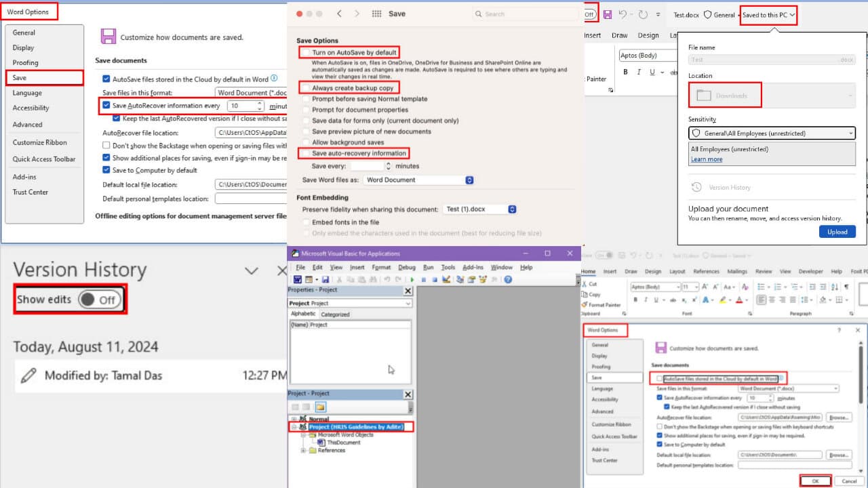Screen dimensions: 868x488
Task: Click the Reset stop icon in VBA toolbar
Action: coord(435,279)
